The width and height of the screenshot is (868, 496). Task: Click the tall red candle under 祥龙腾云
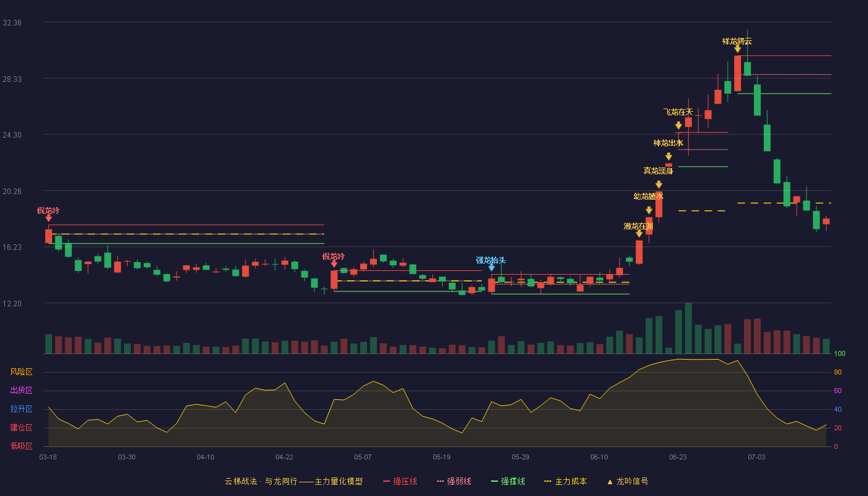[737, 73]
